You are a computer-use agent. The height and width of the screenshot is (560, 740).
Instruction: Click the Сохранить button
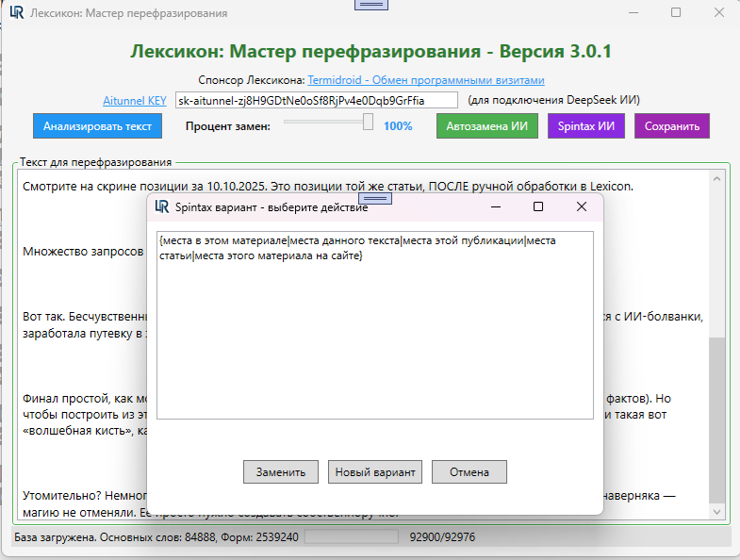point(671,126)
